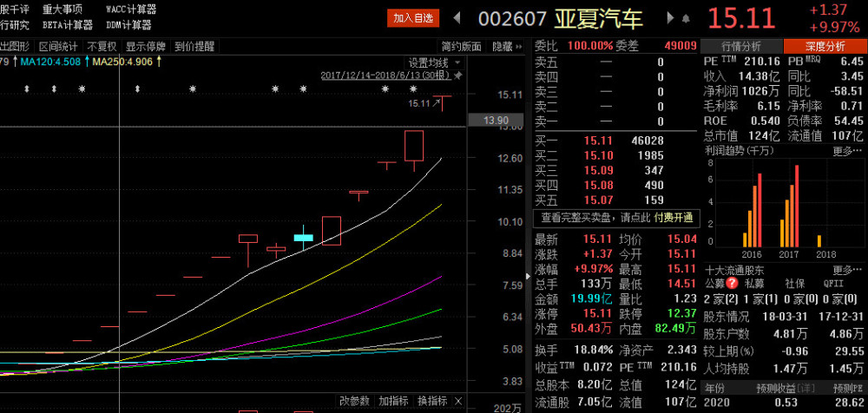
Task: Open the 重大事项 link
Action: 62,10
